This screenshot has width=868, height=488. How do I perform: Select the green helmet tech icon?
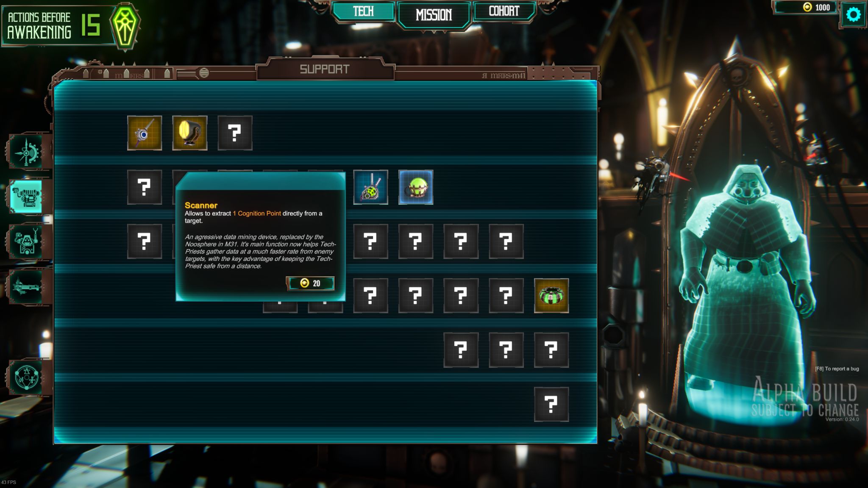tap(416, 187)
